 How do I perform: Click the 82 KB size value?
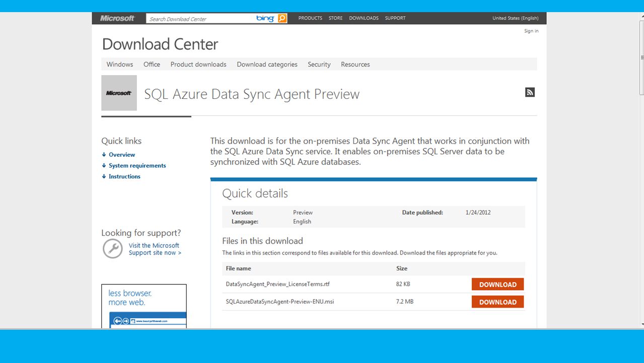tap(403, 284)
